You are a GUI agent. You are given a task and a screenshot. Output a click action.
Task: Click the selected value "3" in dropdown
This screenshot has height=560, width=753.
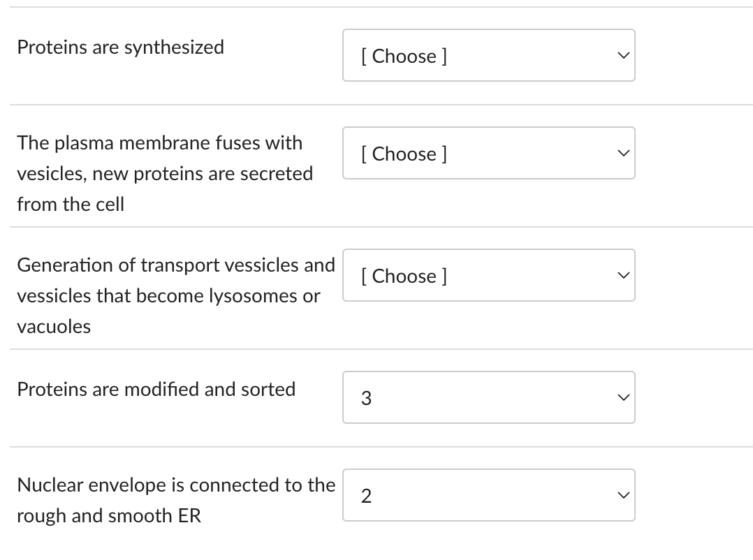[366, 398]
